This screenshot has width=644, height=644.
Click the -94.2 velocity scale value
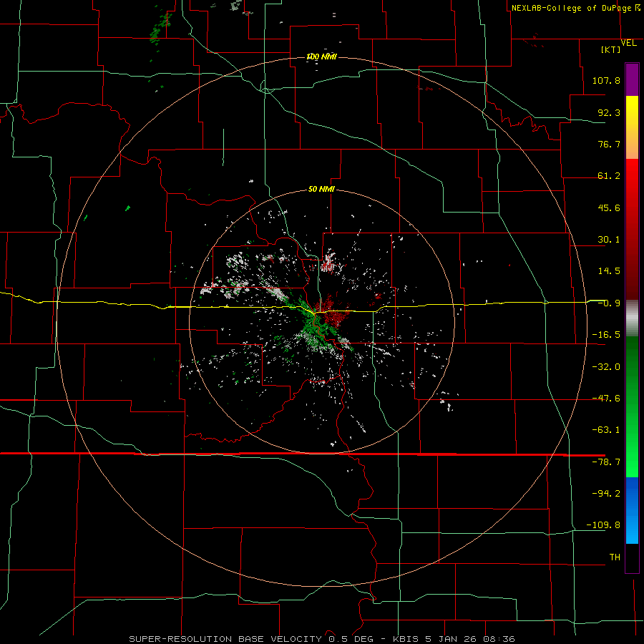(x=606, y=493)
